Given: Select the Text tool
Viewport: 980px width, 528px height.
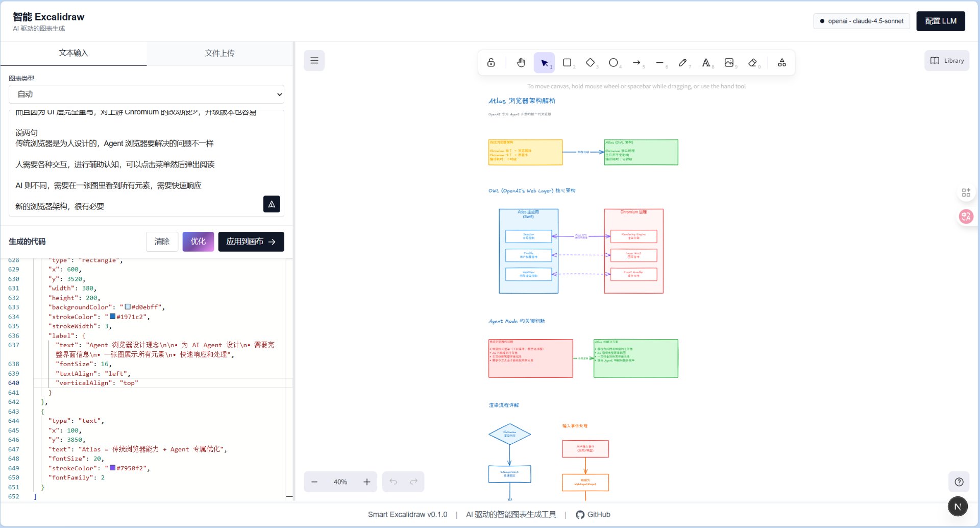Looking at the screenshot, I should point(706,63).
